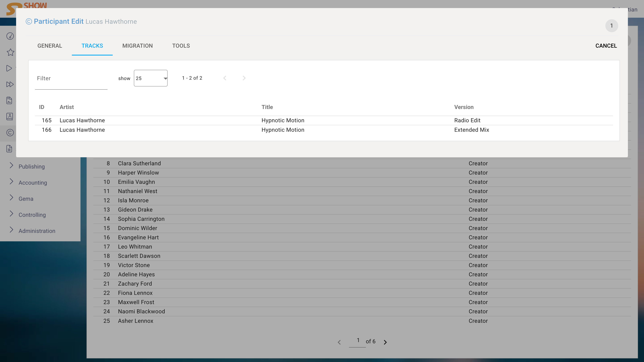This screenshot has width=644, height=362.
Task: Click the play triangle icon in sidebar
Action: pos(9,68)
